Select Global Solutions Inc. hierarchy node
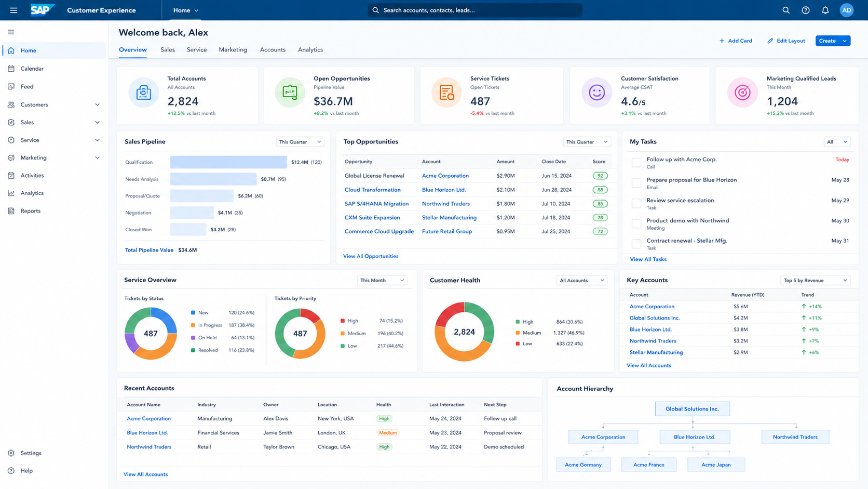 point(692,409)
